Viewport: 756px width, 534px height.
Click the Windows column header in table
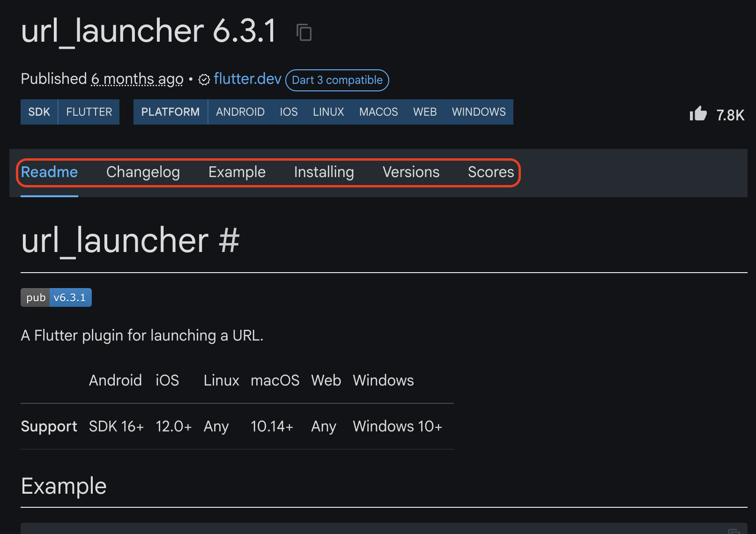coord(383,380)
